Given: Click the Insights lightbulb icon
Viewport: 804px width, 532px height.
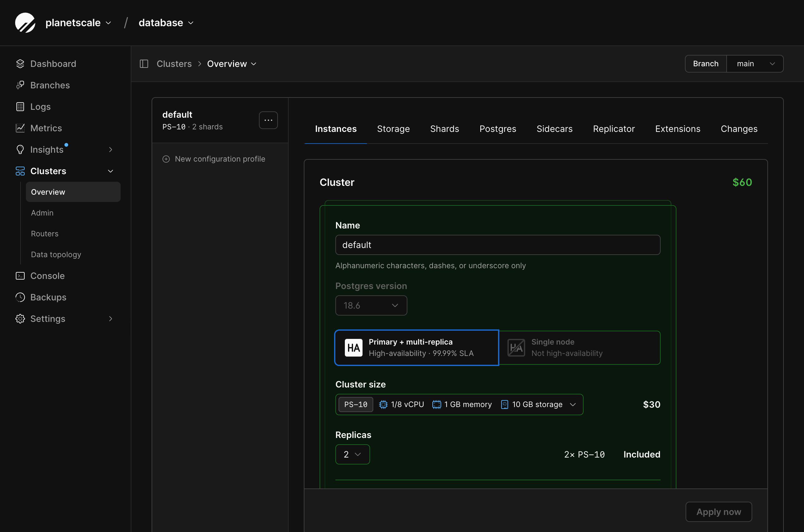Looking at the screenshot, I should point(20,149).
